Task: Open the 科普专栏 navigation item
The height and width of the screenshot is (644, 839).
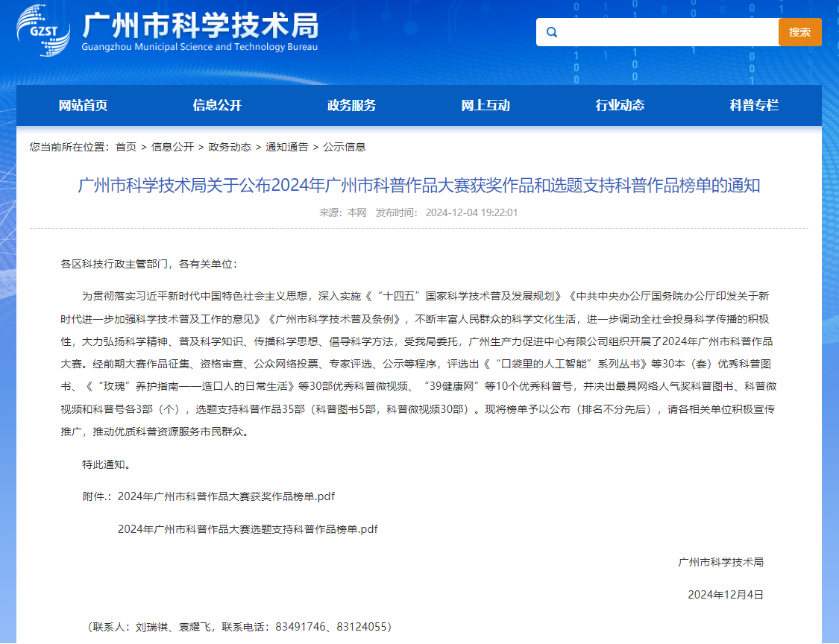Action: click(754, 105)
